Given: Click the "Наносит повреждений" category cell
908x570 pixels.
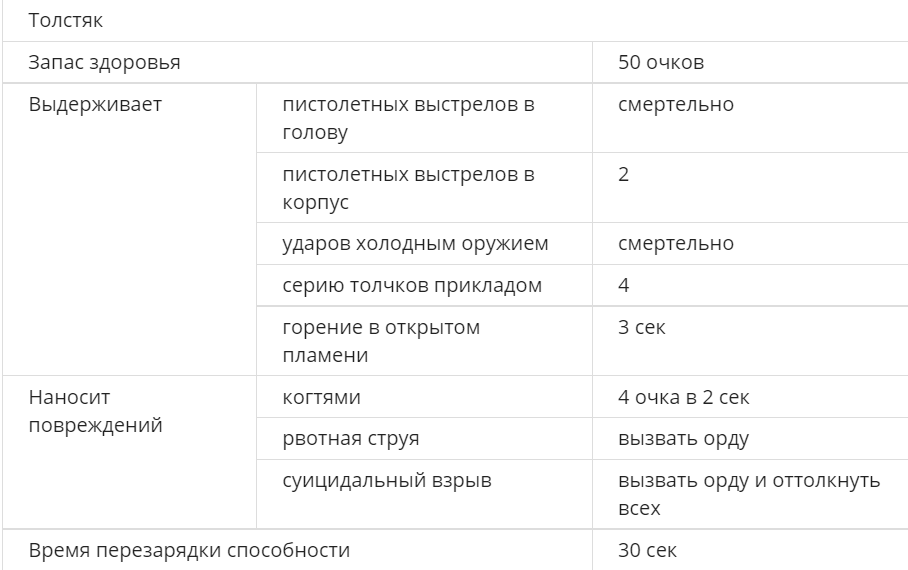Looking at the screenshot, I should [95, 411].
